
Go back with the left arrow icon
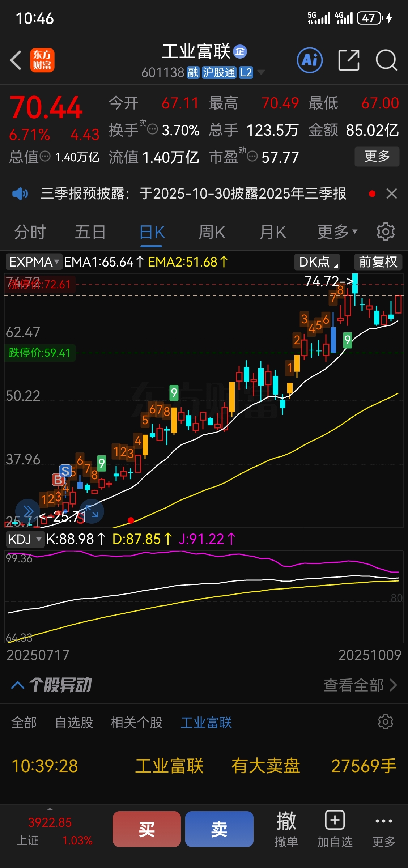coord(16,60)
